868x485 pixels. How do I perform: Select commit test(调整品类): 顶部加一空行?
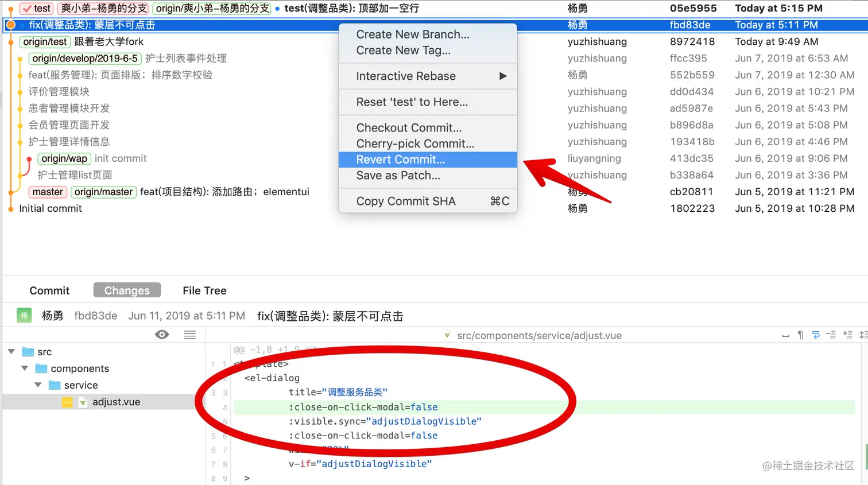[x=352, y=9]
